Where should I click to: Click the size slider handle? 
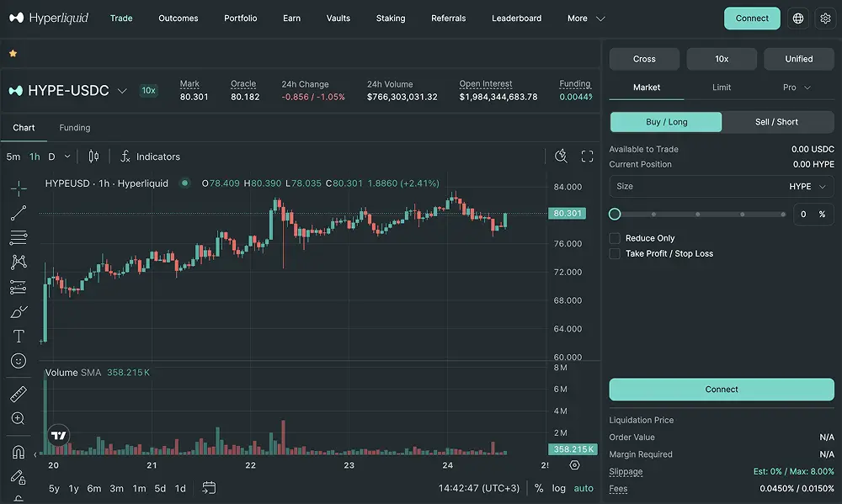click(615, 215)
